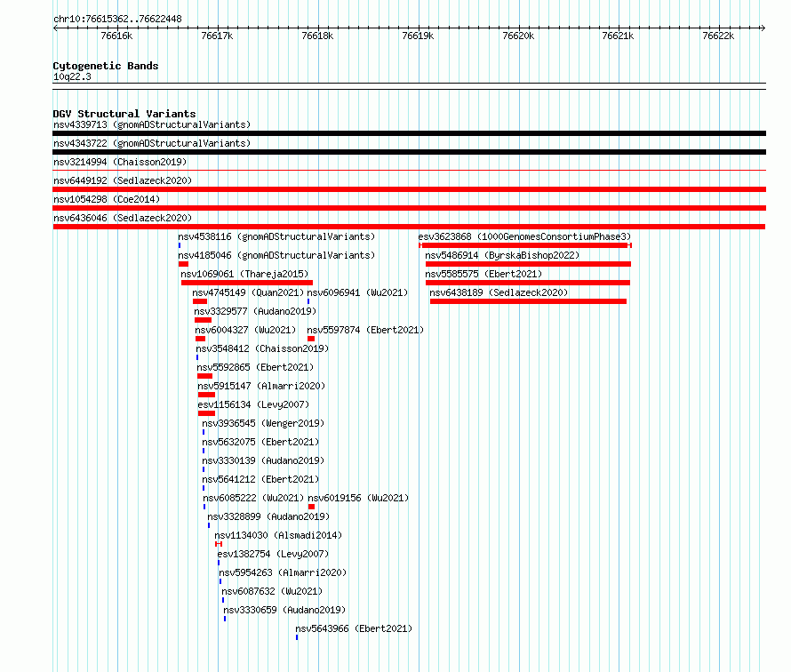
Task: Click the nsv6438189 (Sedlazeck2020) label
Action: point(499,292)
